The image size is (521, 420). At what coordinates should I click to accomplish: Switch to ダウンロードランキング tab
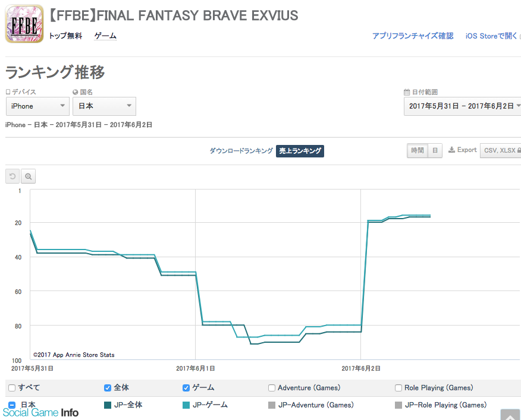pos(241,151)
